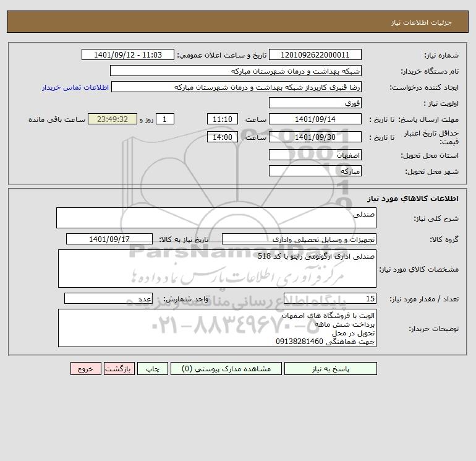Click the countdown timer 23:49:32

tap(113, 119)
